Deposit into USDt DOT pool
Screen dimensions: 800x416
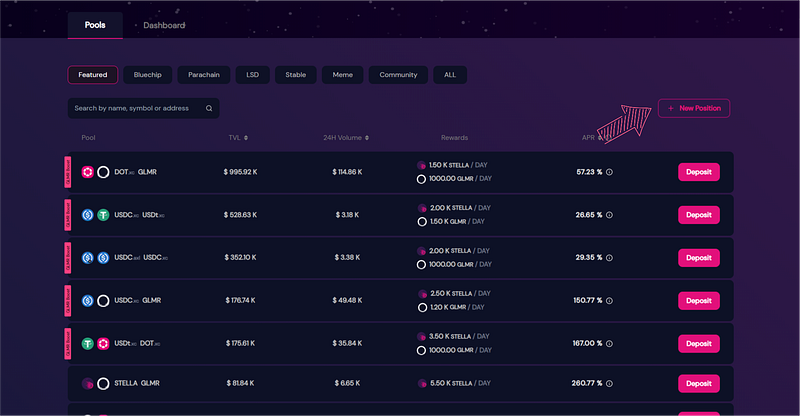pyautogui.click(x=698, y=344)
